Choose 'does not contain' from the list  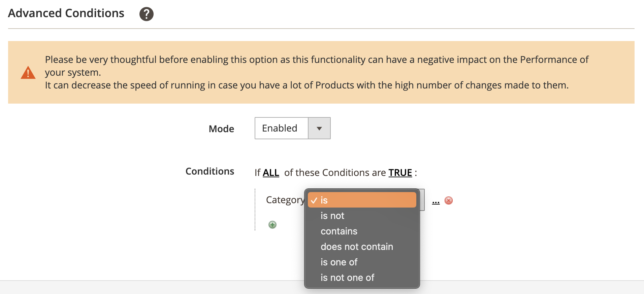point(357,247)
